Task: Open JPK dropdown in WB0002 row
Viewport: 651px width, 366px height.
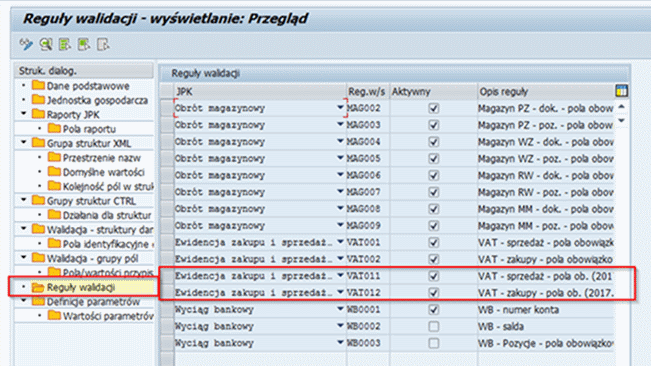Action: click(340, 326)
